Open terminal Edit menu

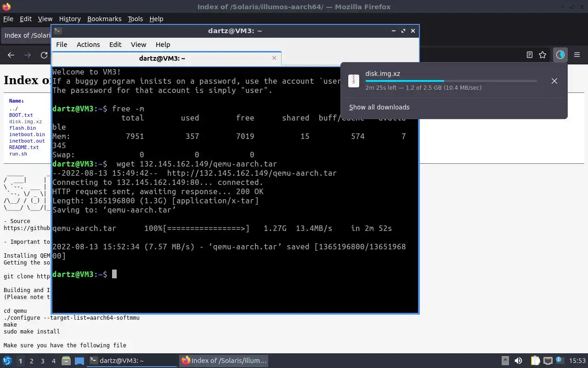pos(115,45)
